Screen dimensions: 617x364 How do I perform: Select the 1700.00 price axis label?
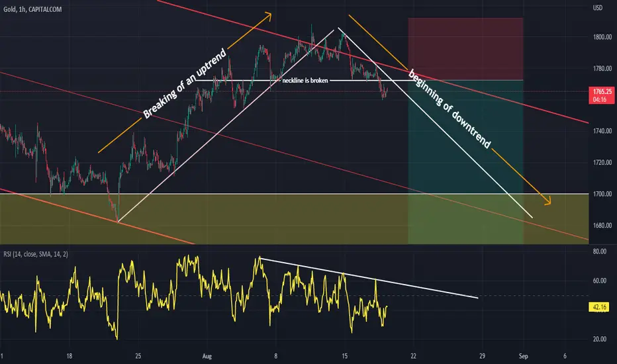[x=602, y=194]
